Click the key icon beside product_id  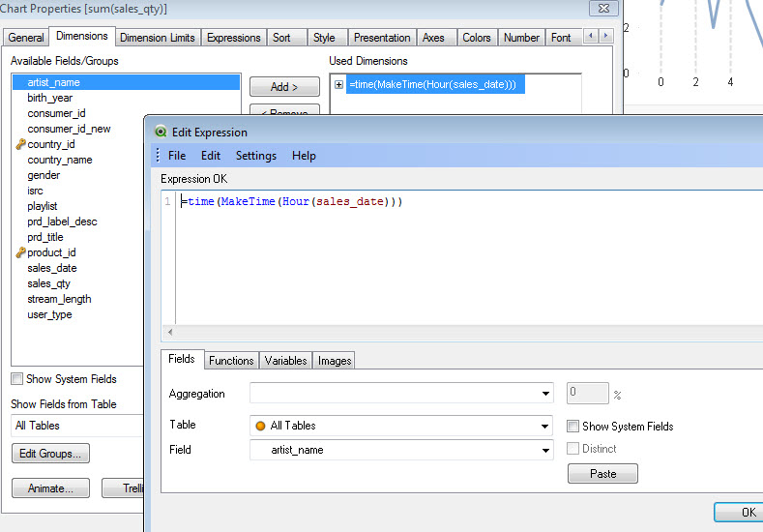pos(20,252)
